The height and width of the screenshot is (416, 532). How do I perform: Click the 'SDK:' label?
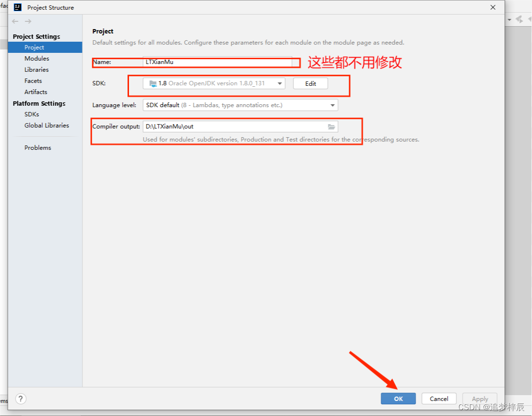pos(99,83)
